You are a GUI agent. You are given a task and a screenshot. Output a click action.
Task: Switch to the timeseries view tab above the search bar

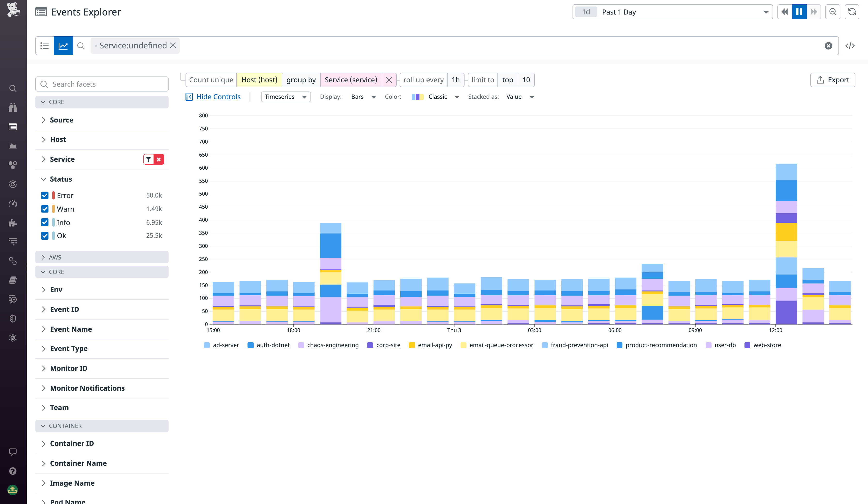pyautogui.click(x=63, y=45)
